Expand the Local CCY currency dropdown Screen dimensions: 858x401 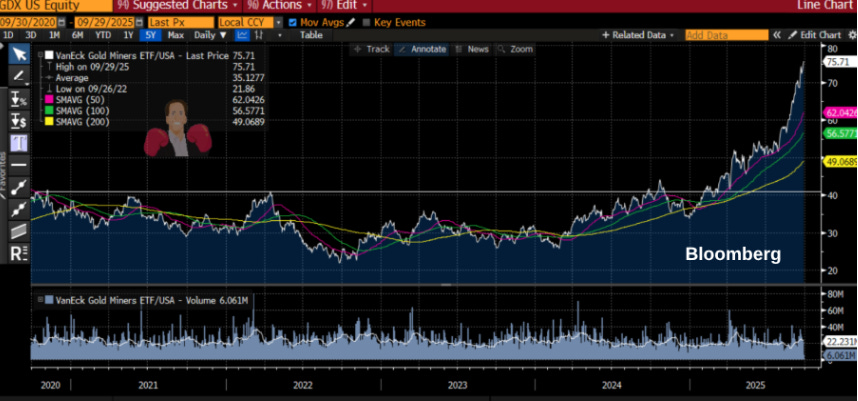279,22
